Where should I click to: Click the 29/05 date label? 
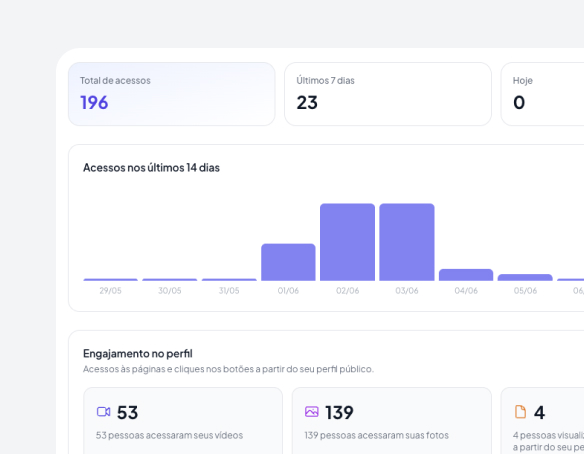(x=111, y=291)
